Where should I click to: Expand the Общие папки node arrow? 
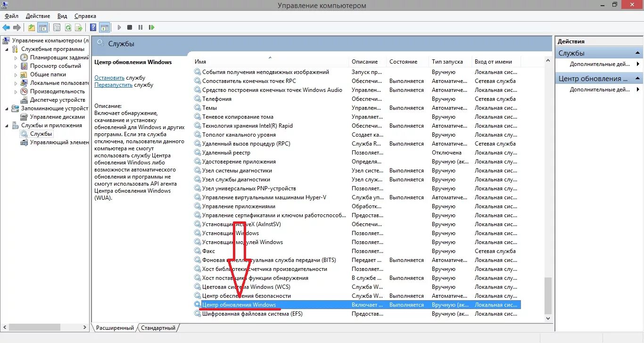(16, 74)
